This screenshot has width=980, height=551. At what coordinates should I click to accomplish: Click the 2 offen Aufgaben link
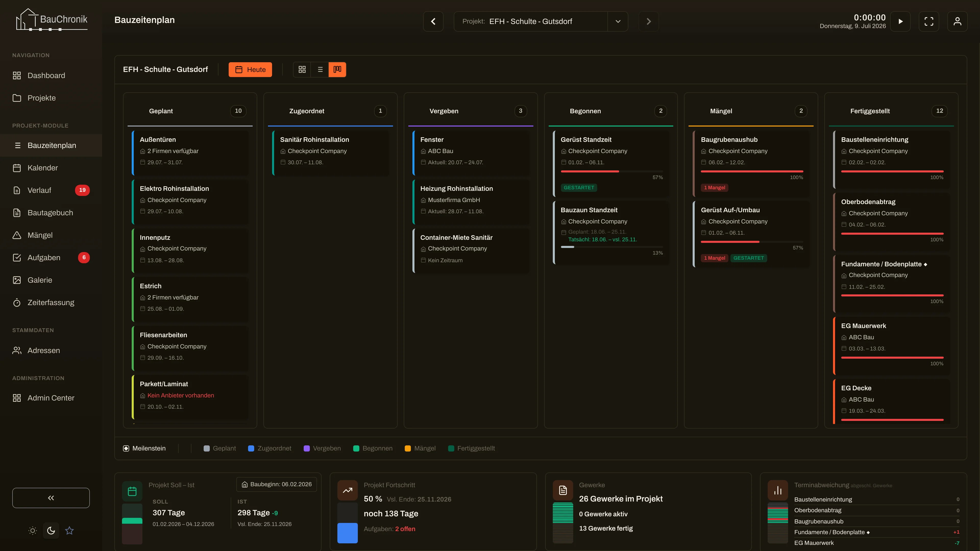click(405, 529)
